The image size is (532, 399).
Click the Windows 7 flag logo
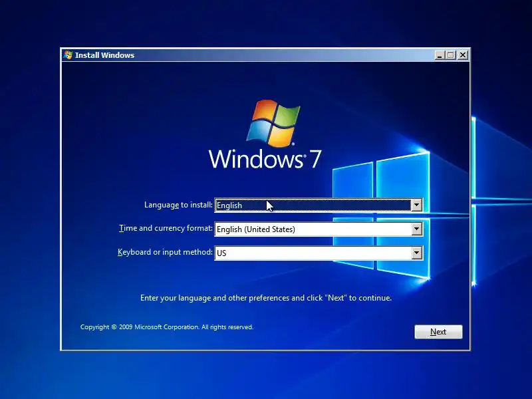click(x=273, y=123)
